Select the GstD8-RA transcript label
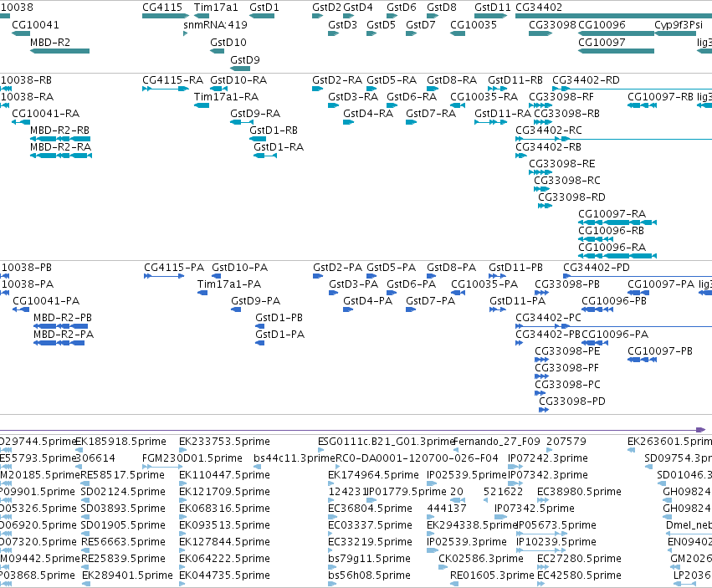The image size is (712, 588). [x=451, y=80]
